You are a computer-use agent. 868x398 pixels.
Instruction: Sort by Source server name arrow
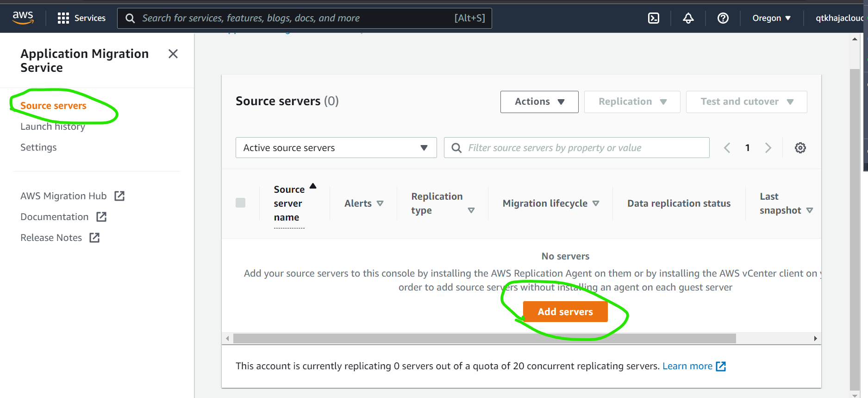click(x=313, y=186)
